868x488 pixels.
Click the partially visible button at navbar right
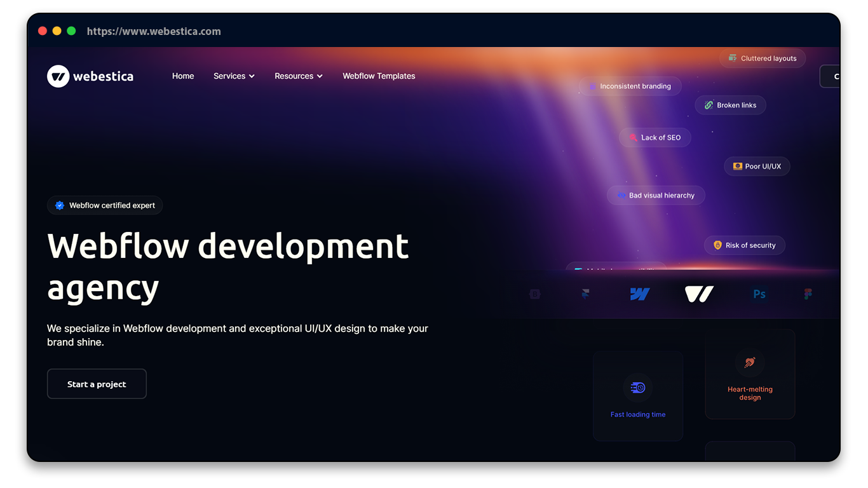coord(830,76)
